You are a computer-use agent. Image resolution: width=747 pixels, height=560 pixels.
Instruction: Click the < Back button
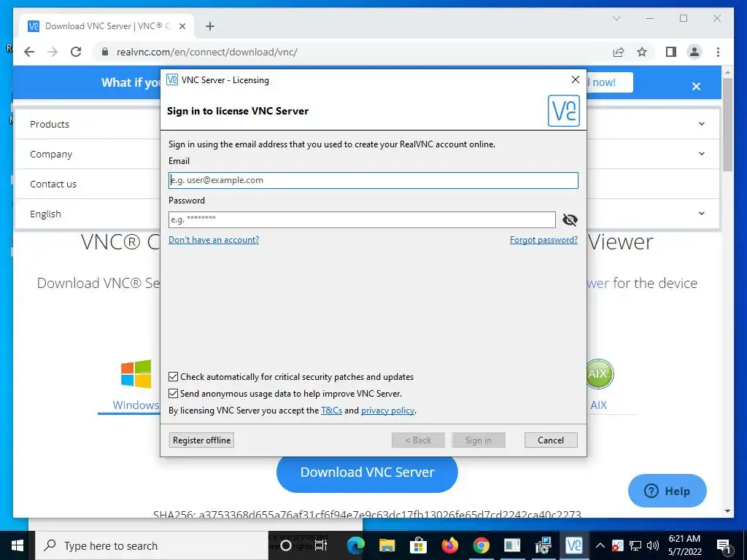point(418,440)
